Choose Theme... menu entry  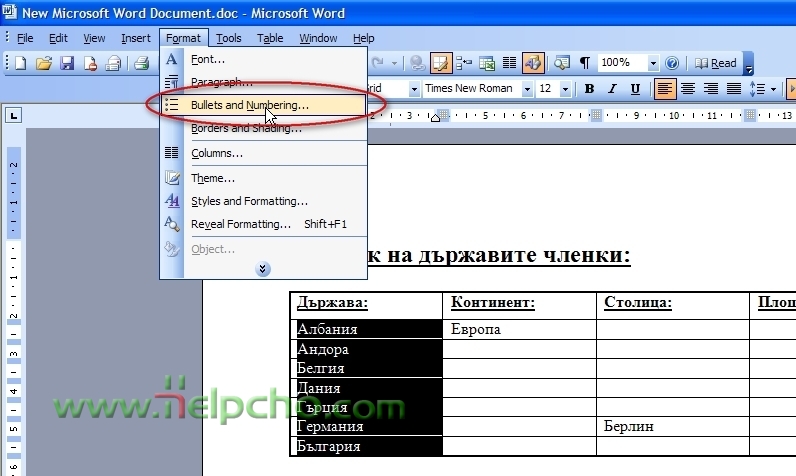263,178
